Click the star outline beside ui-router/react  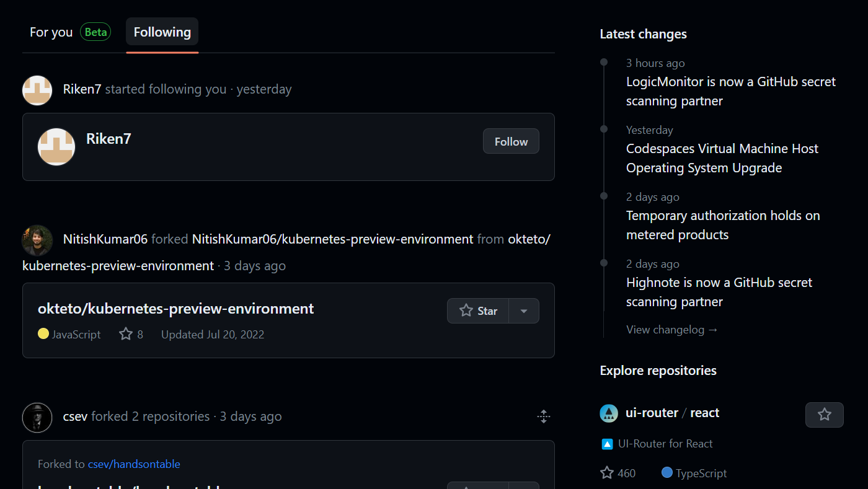[824, 415]
